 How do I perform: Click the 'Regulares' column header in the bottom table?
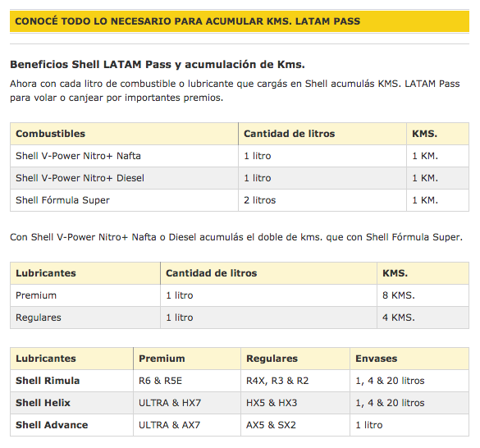(x=295, y=359)
